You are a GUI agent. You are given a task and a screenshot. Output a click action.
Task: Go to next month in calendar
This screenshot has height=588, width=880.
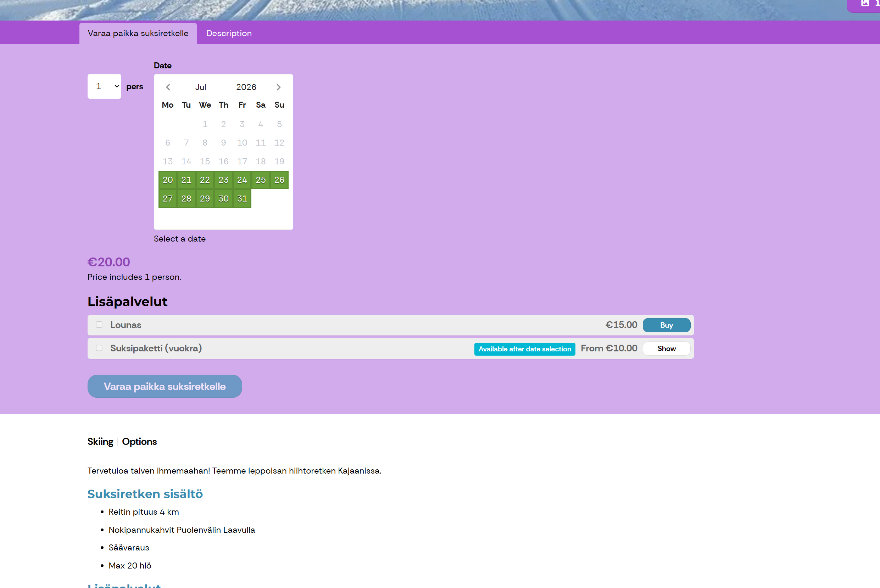[x=278, y=87]
